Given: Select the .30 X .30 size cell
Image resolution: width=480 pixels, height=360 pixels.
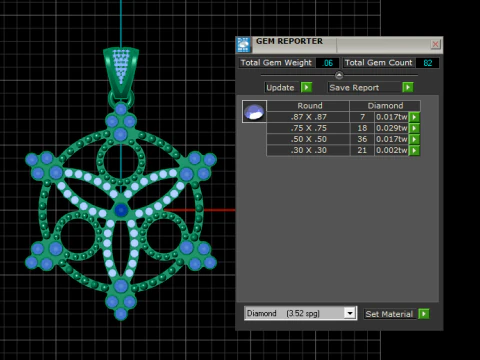Looking at the screenshot, I should tap(308, 150).
